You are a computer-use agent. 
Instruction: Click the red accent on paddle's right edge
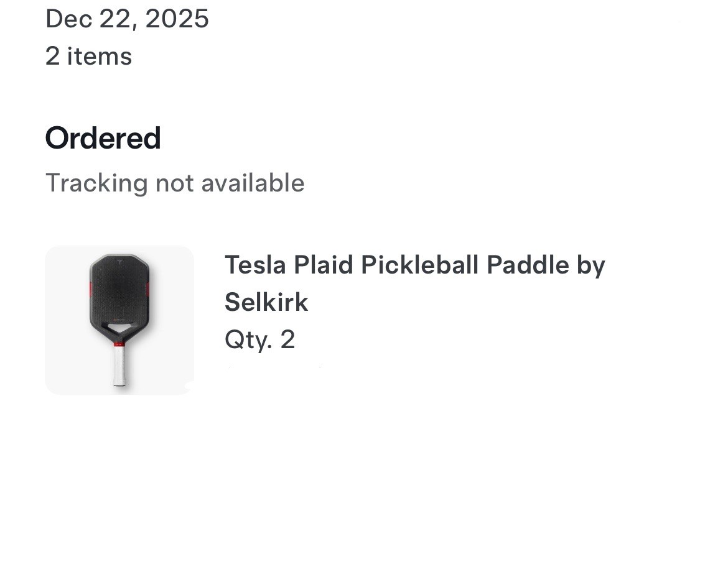click(x=149, y=288)
